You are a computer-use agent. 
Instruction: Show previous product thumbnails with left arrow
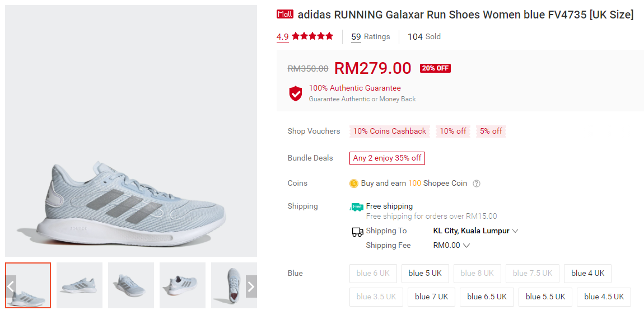pyautogui.click(x=11, y=286)
